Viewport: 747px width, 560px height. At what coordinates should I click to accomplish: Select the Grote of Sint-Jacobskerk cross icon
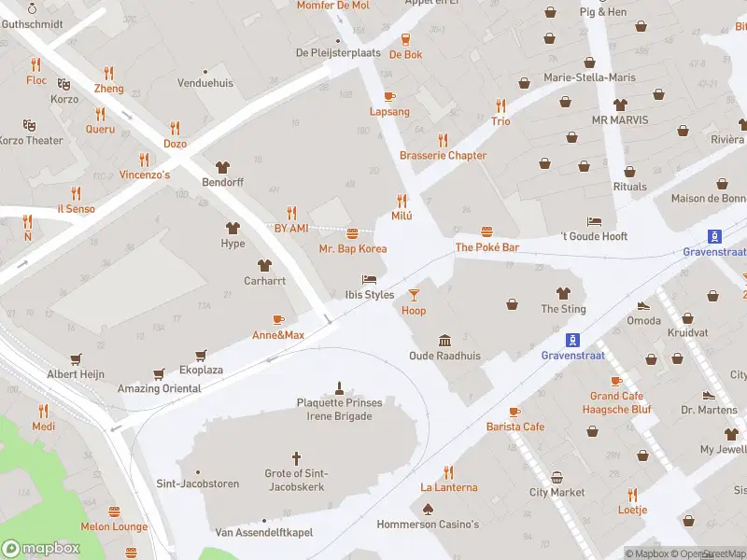point(296,458)
